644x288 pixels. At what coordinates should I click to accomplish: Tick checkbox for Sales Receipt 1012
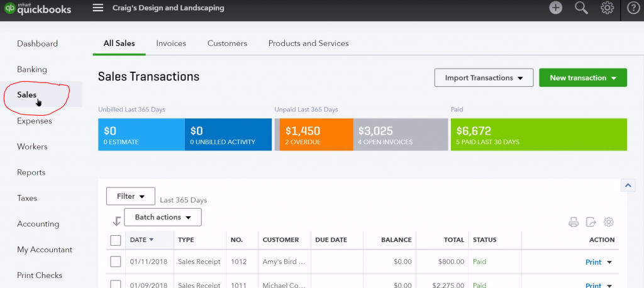[116, 262]
